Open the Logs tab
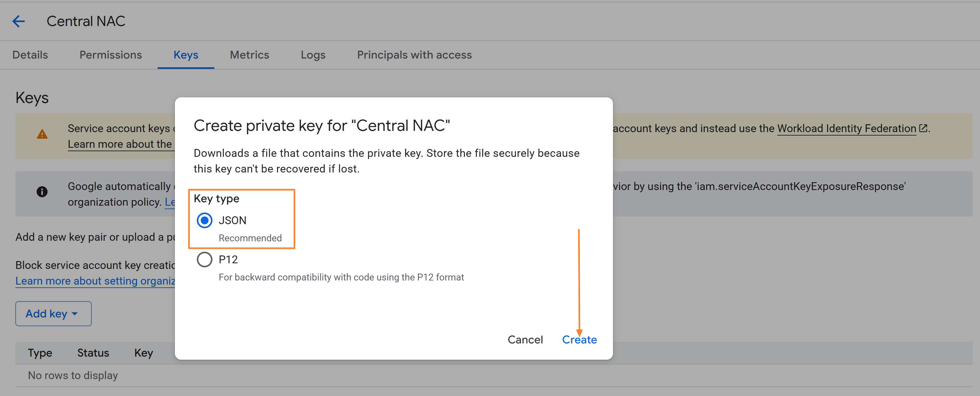 click(x=313, y=55)
